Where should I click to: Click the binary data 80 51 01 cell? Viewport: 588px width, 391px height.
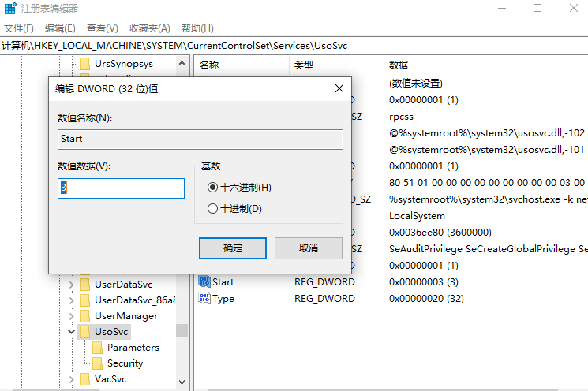487,183
